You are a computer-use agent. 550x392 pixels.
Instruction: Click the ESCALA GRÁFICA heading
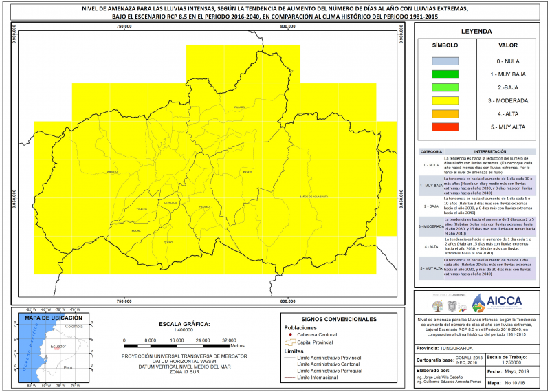point(184,324)
